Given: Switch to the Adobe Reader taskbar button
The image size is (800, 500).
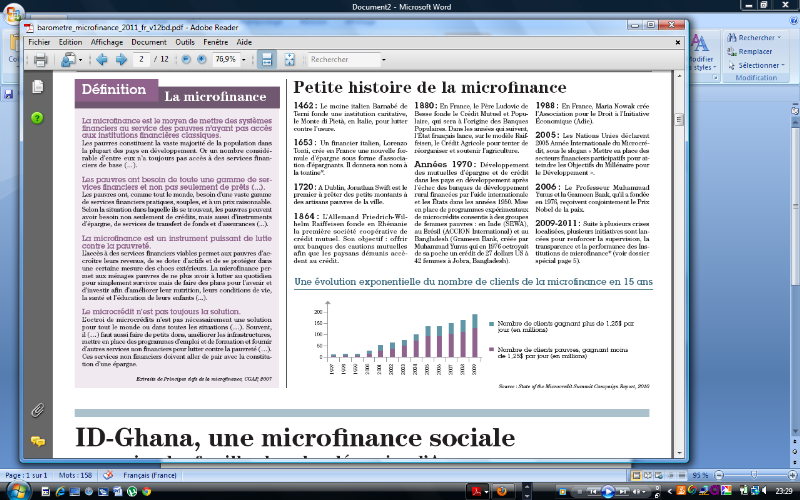Looking at the screenshot, I should (x=478, y=491).
